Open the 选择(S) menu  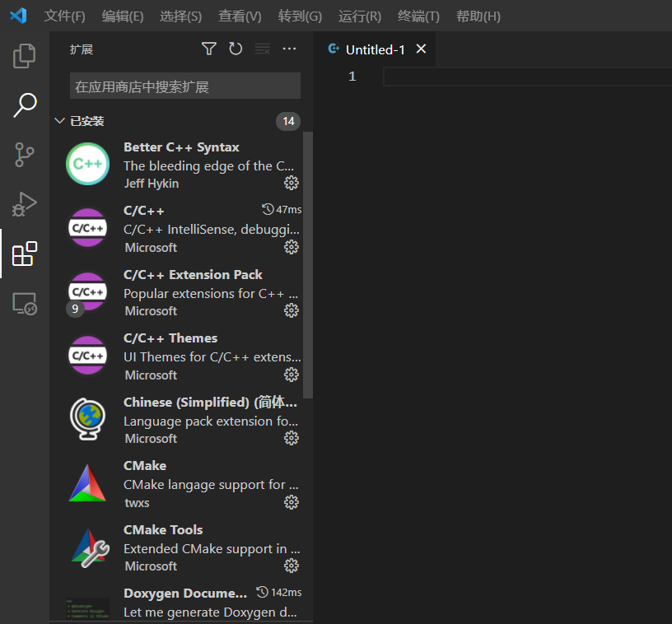[180, 16]
